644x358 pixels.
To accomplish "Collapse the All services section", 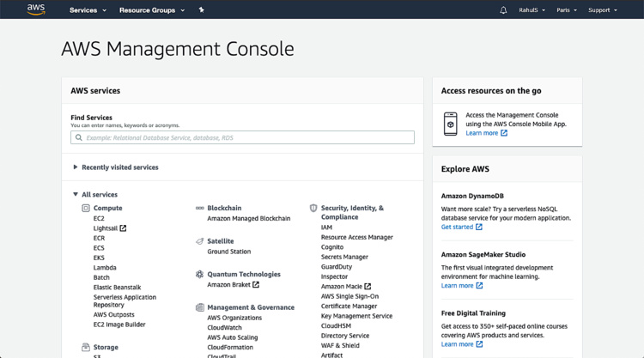I will click(x=76, y=195).
